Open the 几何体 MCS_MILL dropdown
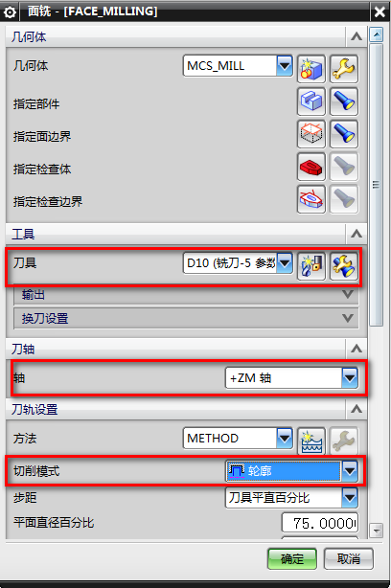The width and height of the screenshot is (391, 588). (x=285, y=66)
